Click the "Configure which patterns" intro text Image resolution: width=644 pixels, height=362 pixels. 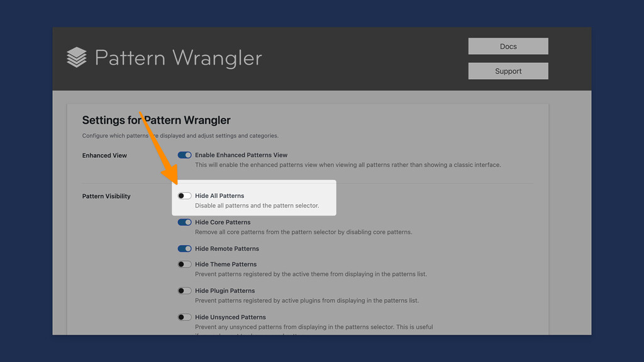180,136
